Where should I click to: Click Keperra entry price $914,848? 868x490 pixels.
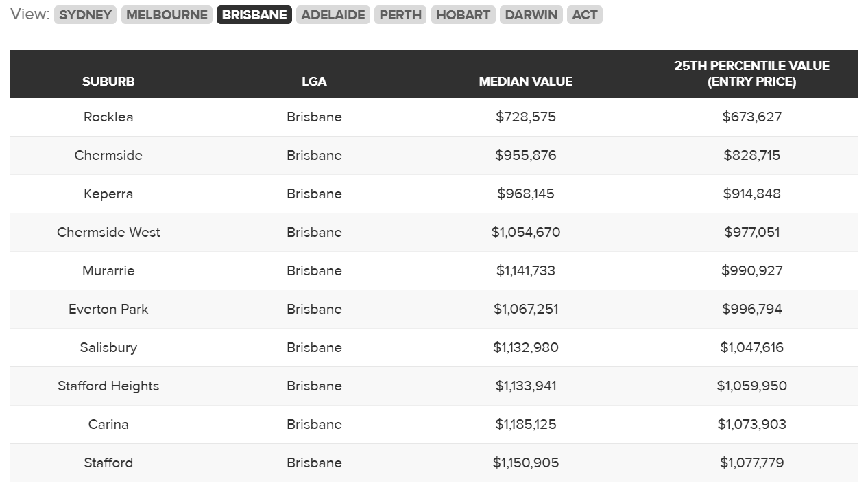[x=751, y=194]
